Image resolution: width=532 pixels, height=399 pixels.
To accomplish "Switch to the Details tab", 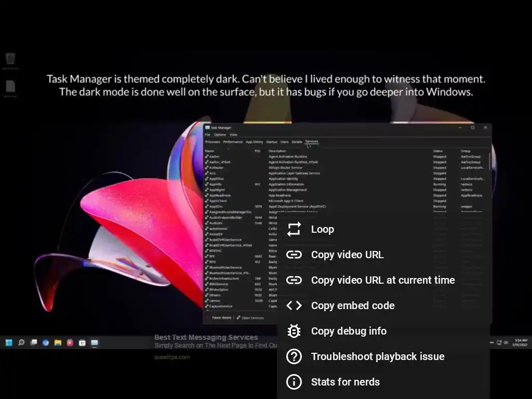I will [297, 142].
